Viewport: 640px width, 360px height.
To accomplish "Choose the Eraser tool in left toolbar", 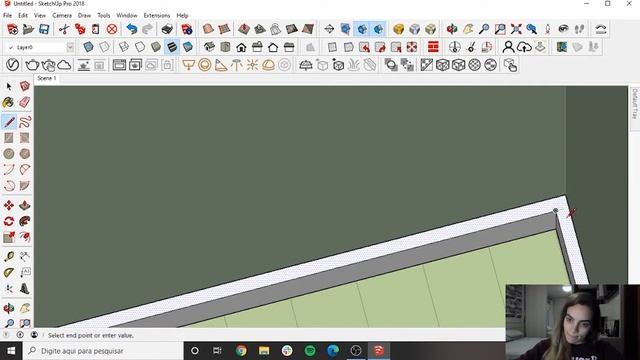I will coord(24,102).
